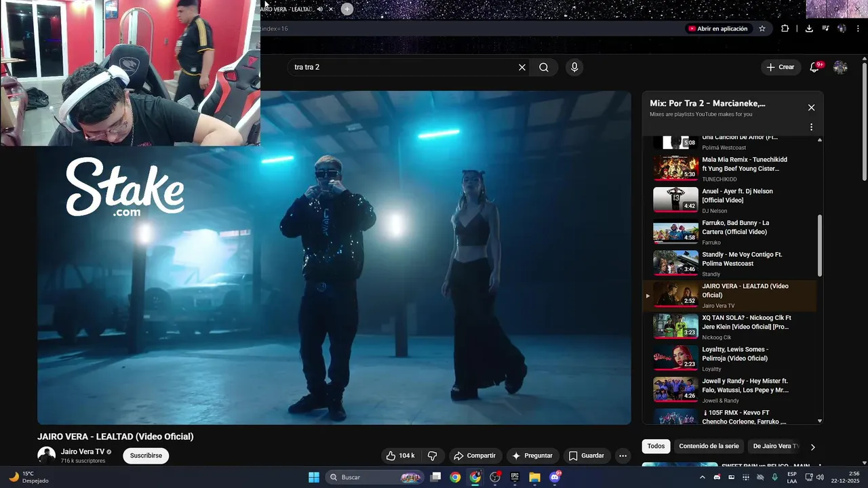Bookmark page with star icon
Viewport: 868px width, 488px height.
(762, 28)
